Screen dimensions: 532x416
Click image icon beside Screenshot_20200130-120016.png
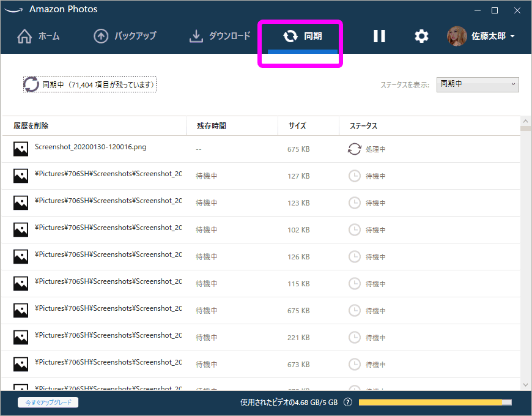(21, 149)
